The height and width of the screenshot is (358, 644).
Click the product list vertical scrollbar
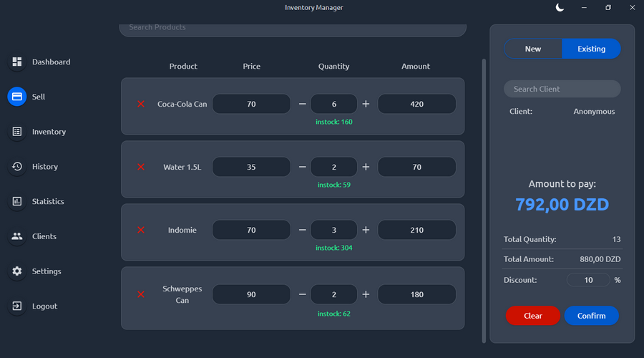[484, 200]
